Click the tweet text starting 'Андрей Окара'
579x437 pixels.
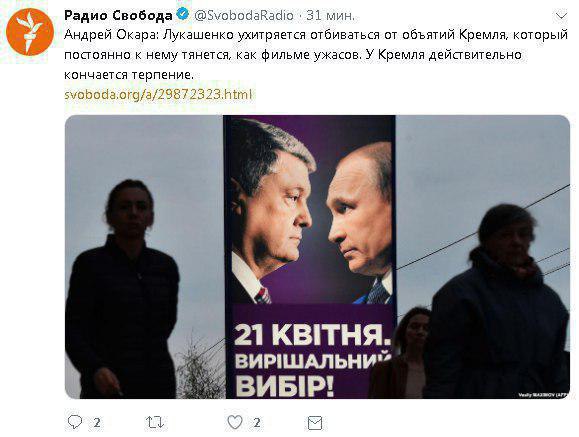tap(316, 55)
